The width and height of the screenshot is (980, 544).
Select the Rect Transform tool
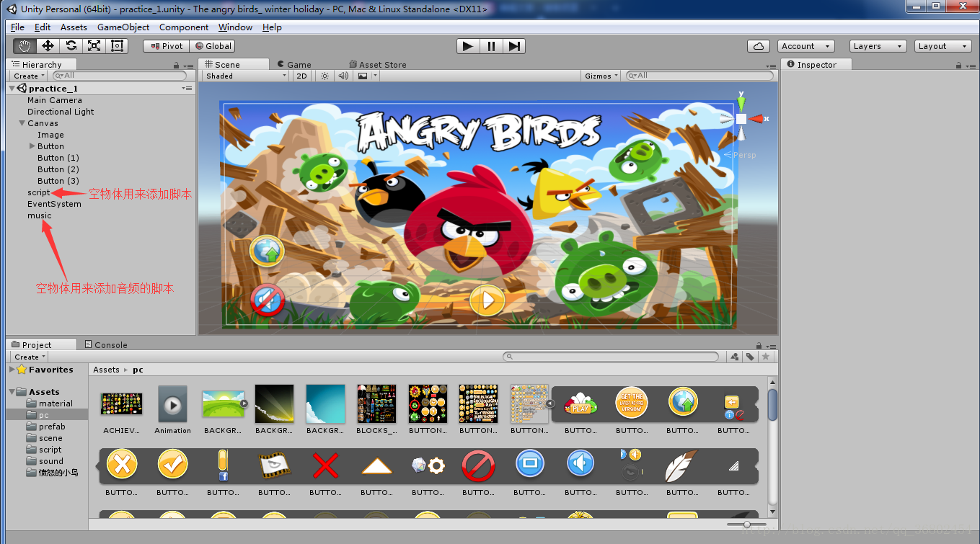118,46
